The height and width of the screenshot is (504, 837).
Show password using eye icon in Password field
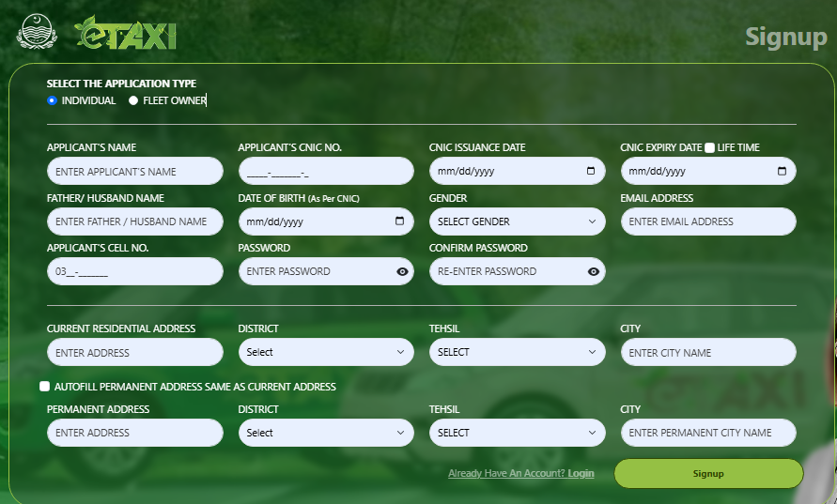402,271
